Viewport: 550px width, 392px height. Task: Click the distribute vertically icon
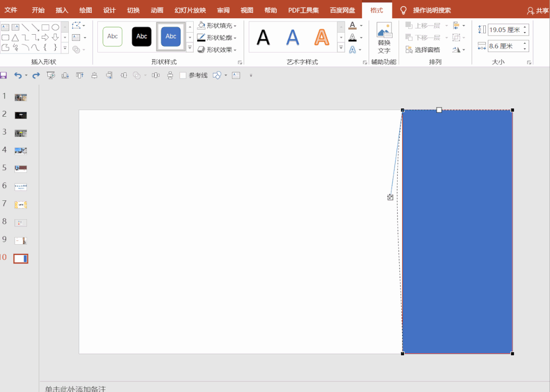point(170,75)
